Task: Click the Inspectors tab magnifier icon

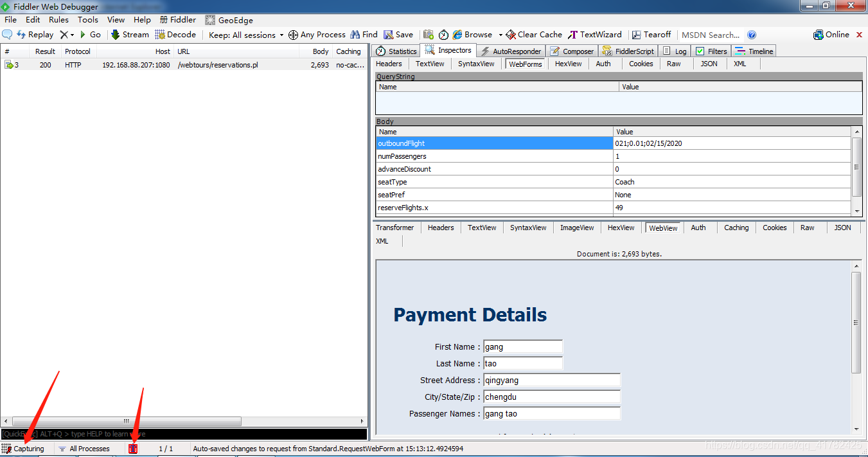Action: [x=430, y=50]
